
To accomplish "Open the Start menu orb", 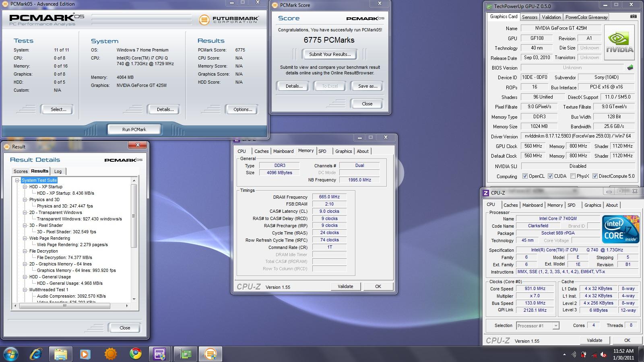I will click(x=10, y=354).
